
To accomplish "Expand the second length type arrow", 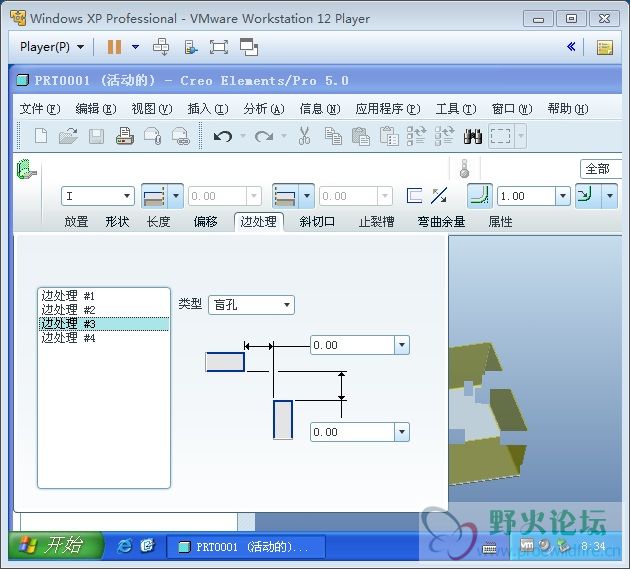I will [307, 196].
